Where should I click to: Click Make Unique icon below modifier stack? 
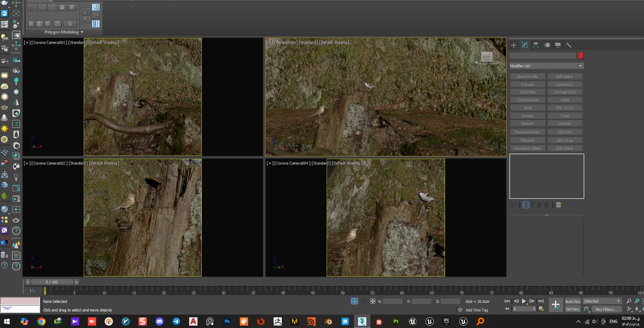(x=538, y=205)
